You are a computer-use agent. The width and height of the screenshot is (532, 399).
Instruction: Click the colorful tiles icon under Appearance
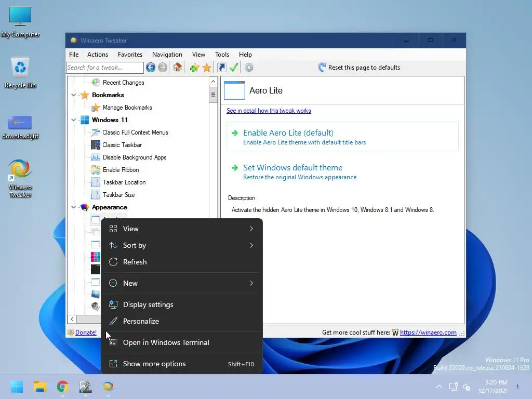[x=96, y=257]
